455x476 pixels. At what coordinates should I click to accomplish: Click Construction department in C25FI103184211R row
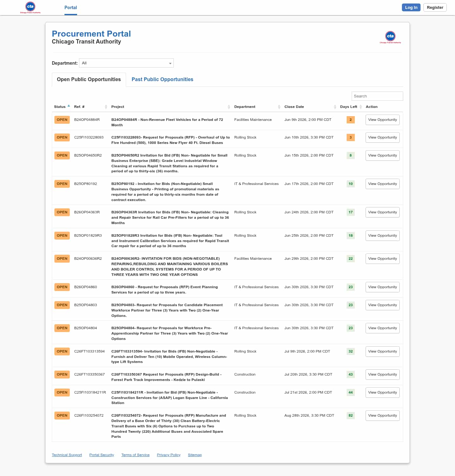[x=245, y=393]
